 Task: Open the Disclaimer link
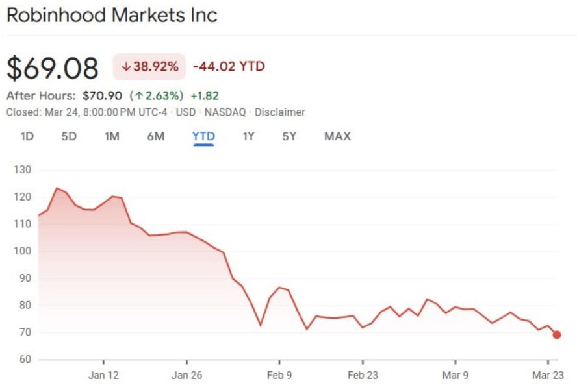(281, 112)
